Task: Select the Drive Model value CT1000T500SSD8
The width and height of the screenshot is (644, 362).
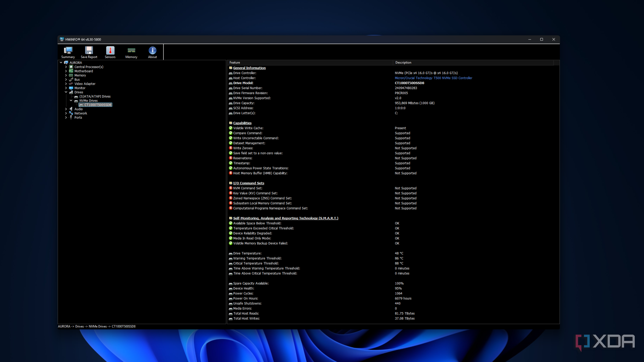Action: 409,83
